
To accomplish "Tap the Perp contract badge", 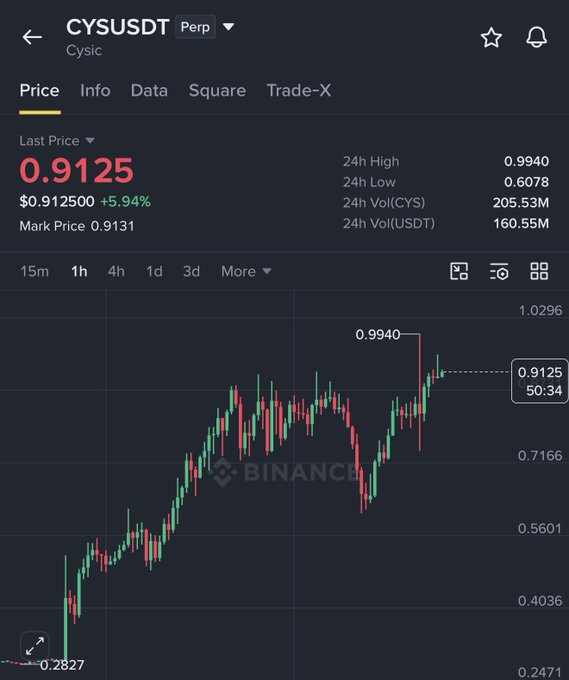I will point(195,27).
